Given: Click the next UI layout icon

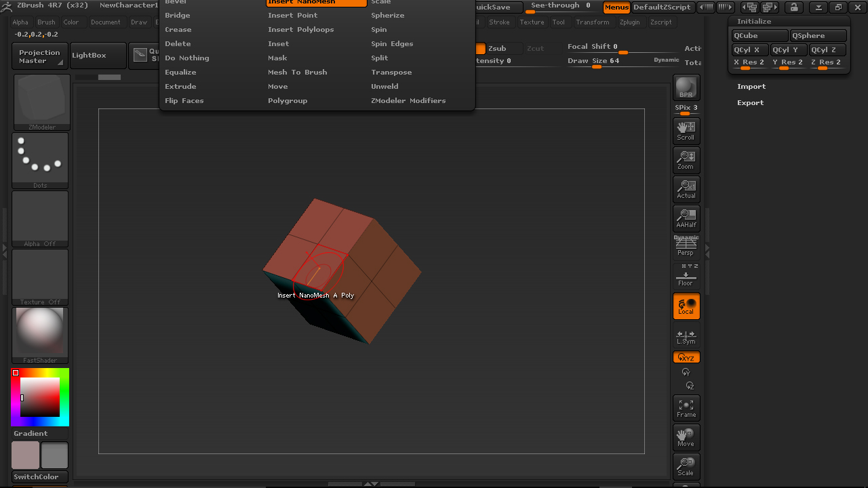Looking at the screenshot, I should [770, 7].
